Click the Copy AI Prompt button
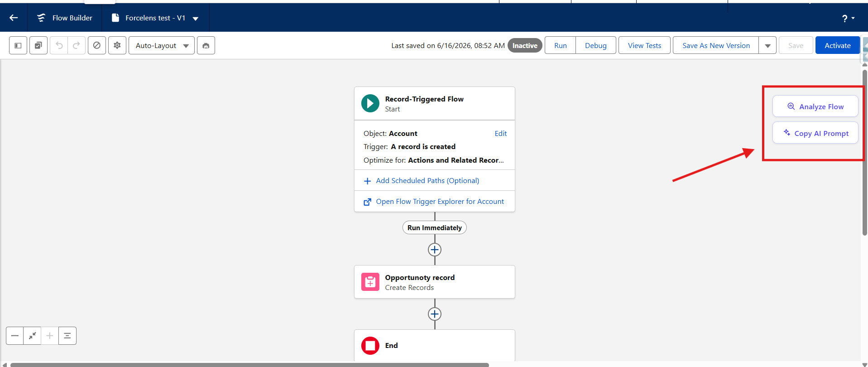868x367 pixels. coord(815,133)
